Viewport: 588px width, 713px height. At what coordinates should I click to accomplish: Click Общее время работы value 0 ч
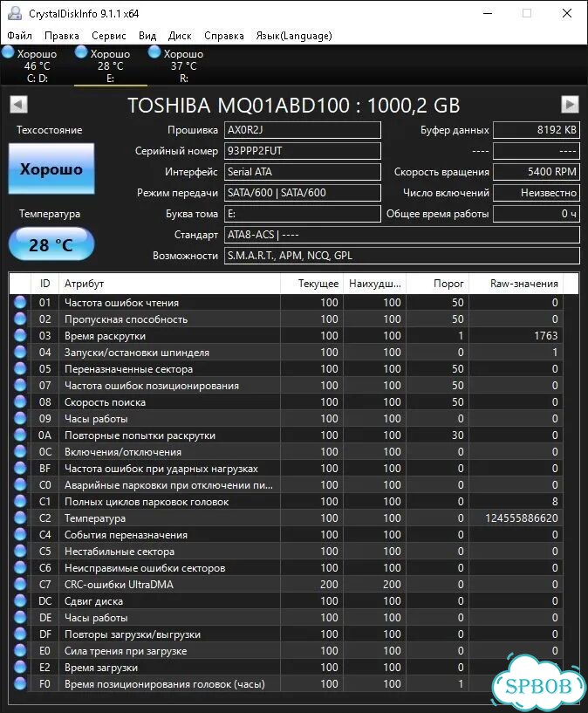click(537, 214)
